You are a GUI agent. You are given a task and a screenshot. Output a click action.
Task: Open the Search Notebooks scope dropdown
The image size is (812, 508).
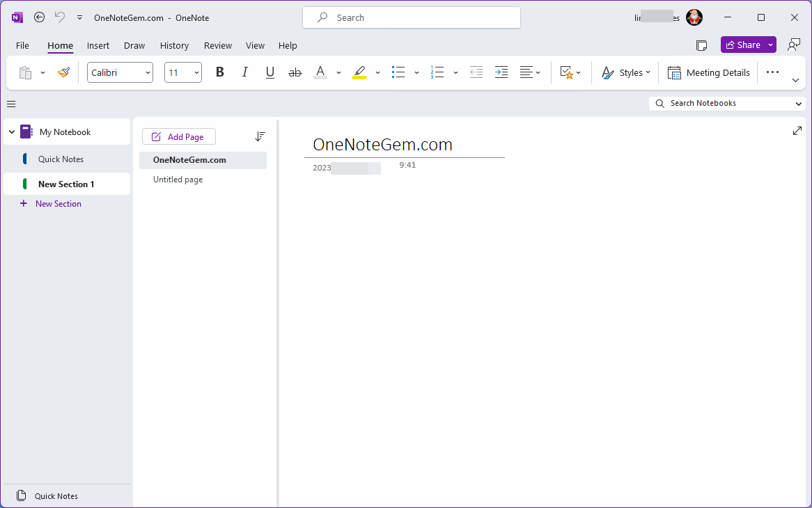(799, 104)
